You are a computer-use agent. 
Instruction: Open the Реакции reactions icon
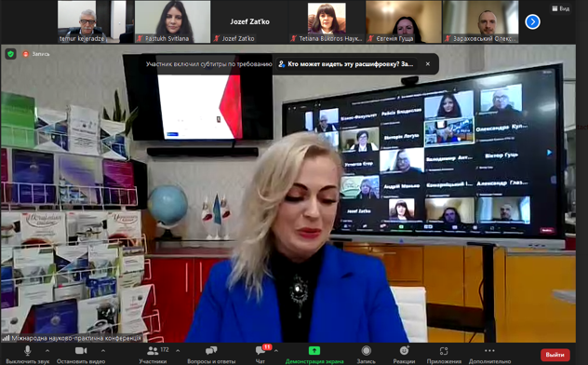click(x=404, y=351)
